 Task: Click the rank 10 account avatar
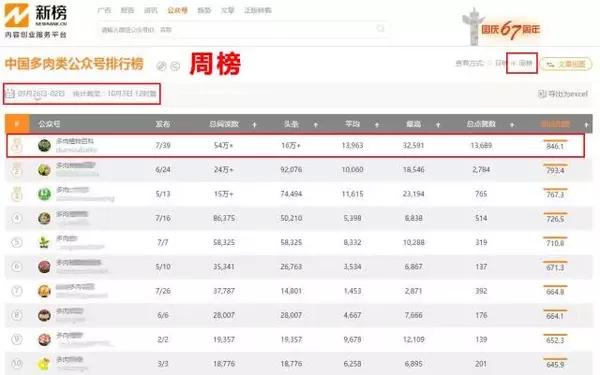[x=44, y=364]
